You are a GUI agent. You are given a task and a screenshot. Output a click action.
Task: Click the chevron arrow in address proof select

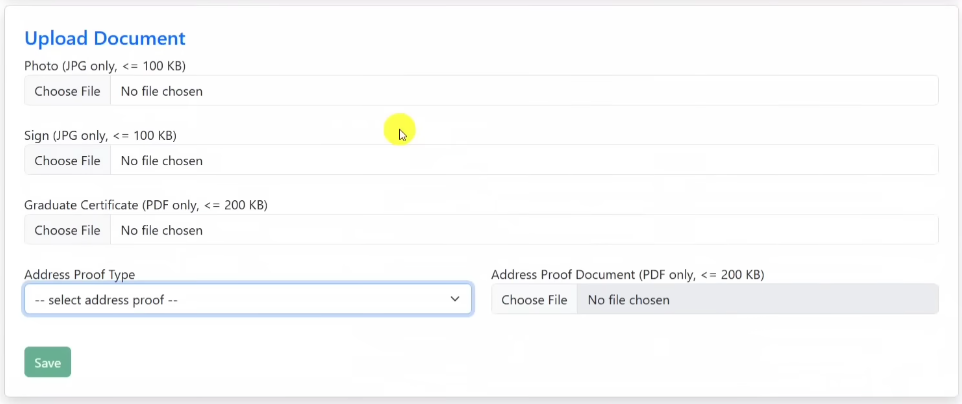455,299
